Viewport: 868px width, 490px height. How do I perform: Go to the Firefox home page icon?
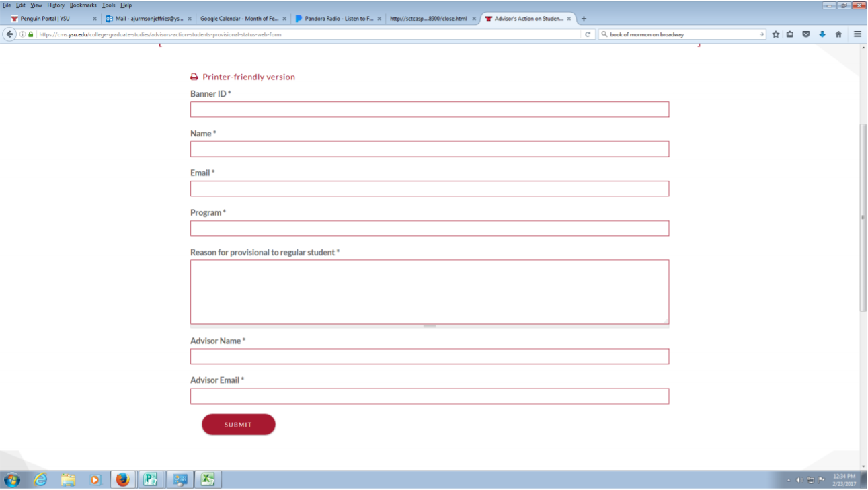(x=838, y=34)
